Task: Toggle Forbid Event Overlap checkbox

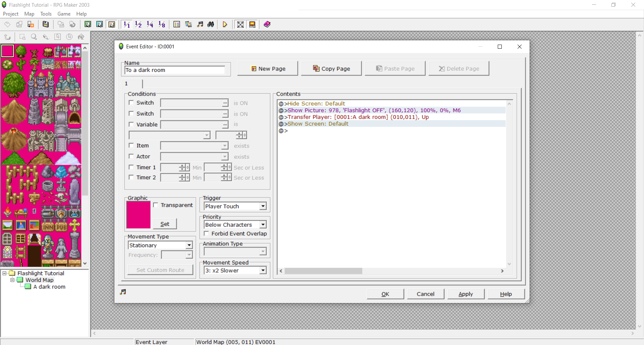Action: coord(207,234)
